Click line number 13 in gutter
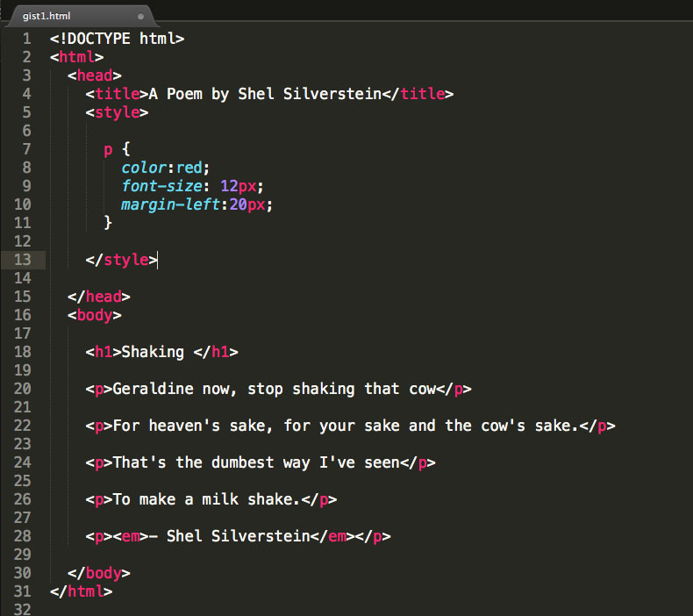Screen dimensions: 693x616 [x=23, y=260]
